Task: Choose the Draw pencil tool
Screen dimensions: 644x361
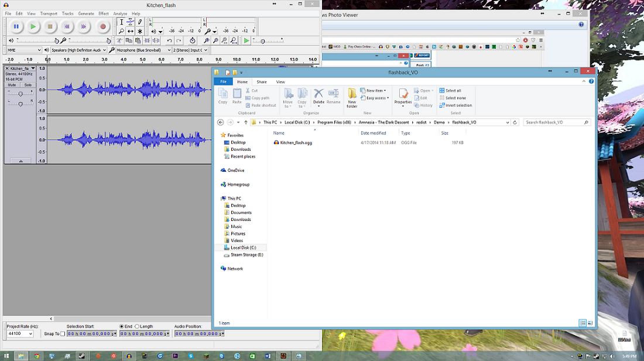Action: pyautogui.click(x=140, y=22)
